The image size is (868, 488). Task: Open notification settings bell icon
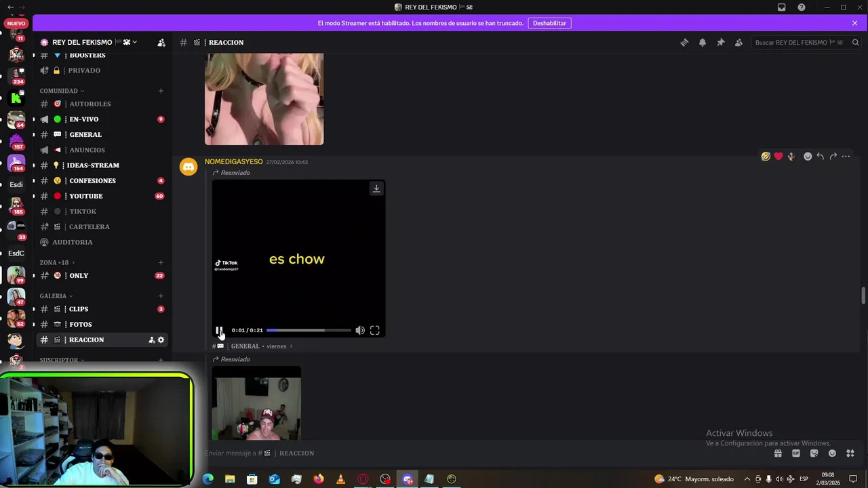(703, 42)
